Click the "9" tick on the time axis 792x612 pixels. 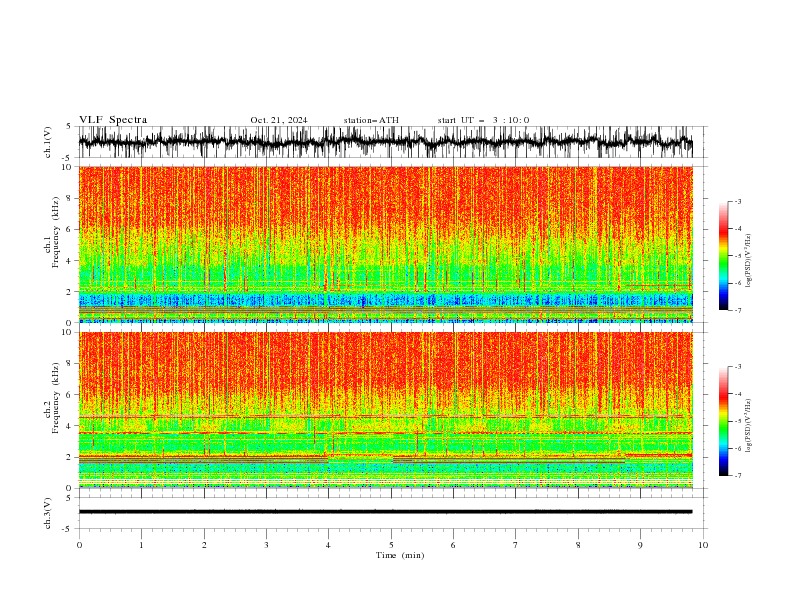click(640, 545)
